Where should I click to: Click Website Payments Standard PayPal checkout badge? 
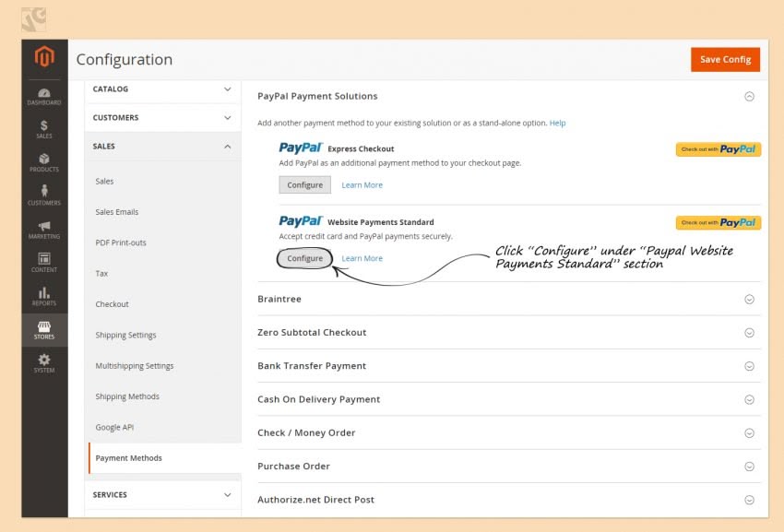719,222
